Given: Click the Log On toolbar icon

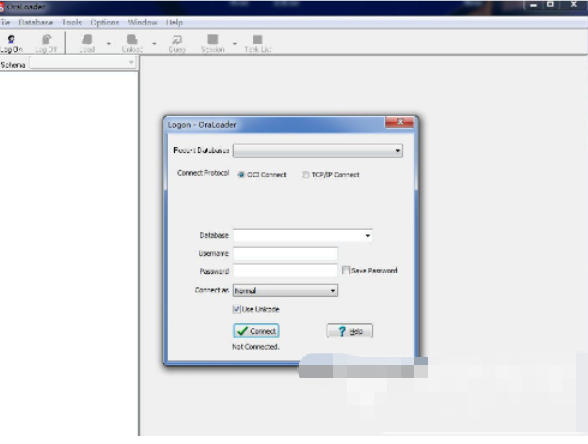Looking at the screenshot, I should point(11,39).
